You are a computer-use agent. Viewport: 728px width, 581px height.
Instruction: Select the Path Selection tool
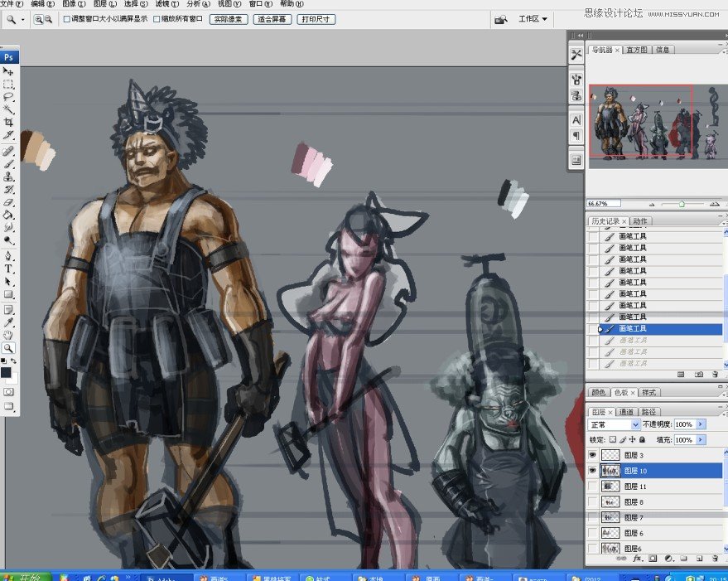click(8, 281)
